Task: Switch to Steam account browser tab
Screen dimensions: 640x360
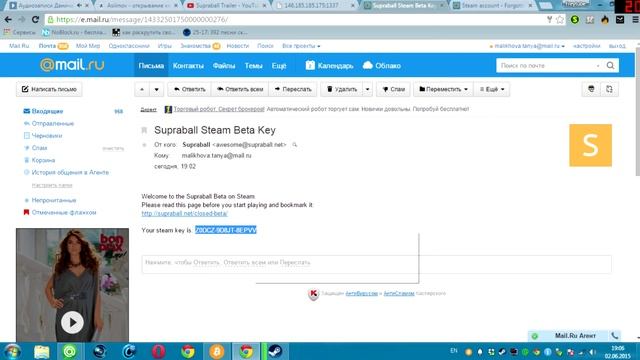Action: tap(493, 6)
